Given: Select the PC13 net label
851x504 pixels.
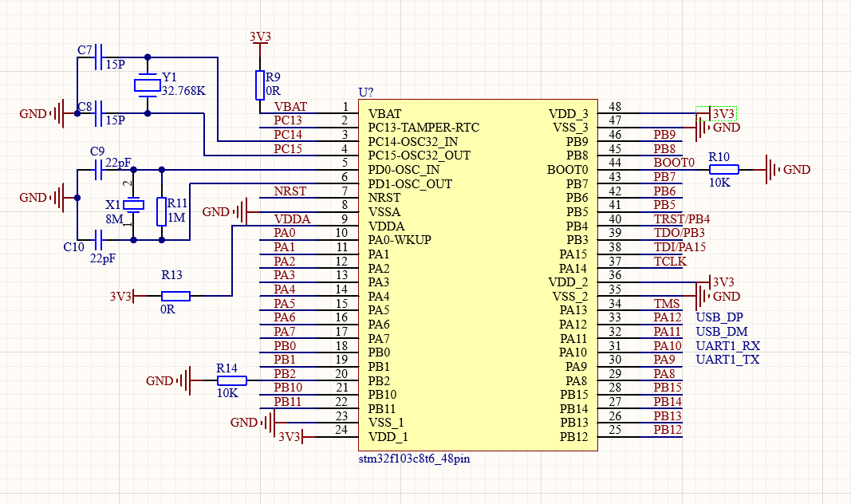Looking at the screenshot, I should [288, 120].
